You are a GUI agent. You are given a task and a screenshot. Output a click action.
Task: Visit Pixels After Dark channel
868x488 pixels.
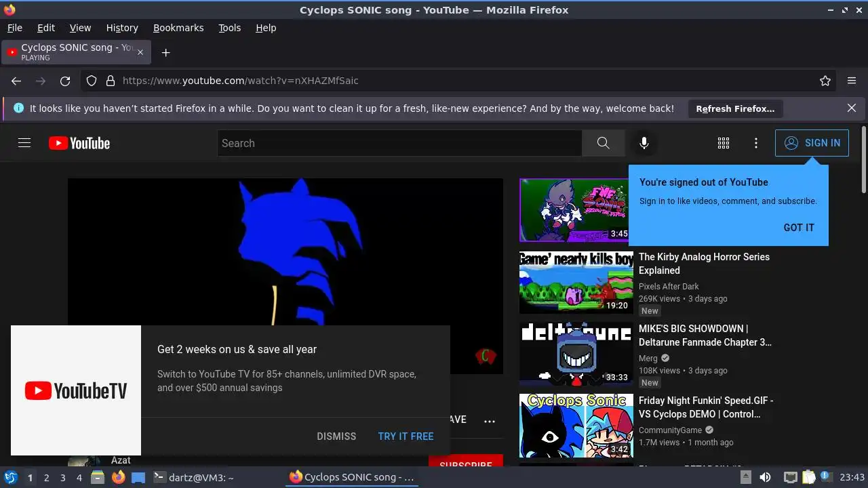669,287
